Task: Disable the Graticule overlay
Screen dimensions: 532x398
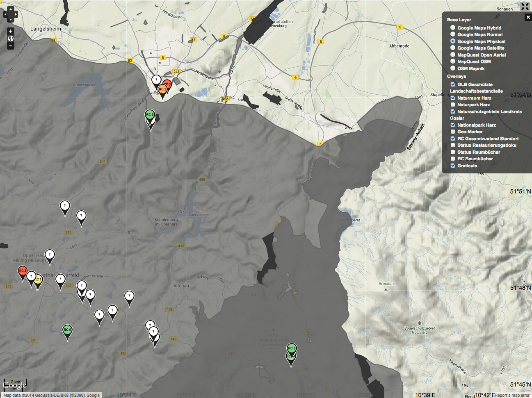Action: point(453,166)
